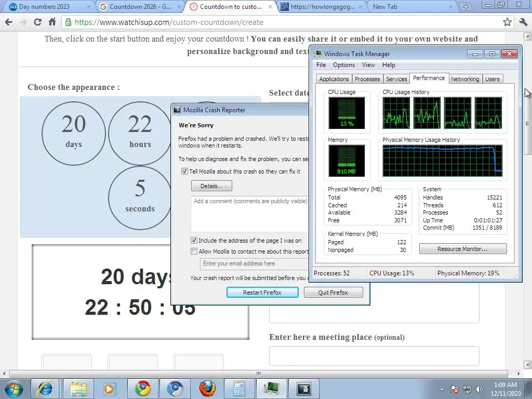Image resolution: width=532 pixels, height=399 pixels.
Task: Switch to the Applications tab
Action: [334, 79]
